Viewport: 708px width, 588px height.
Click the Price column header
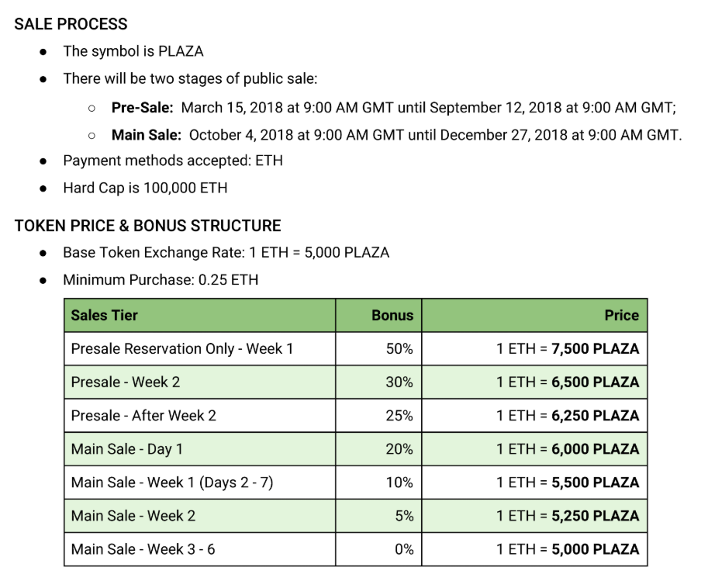coord(621,315)
